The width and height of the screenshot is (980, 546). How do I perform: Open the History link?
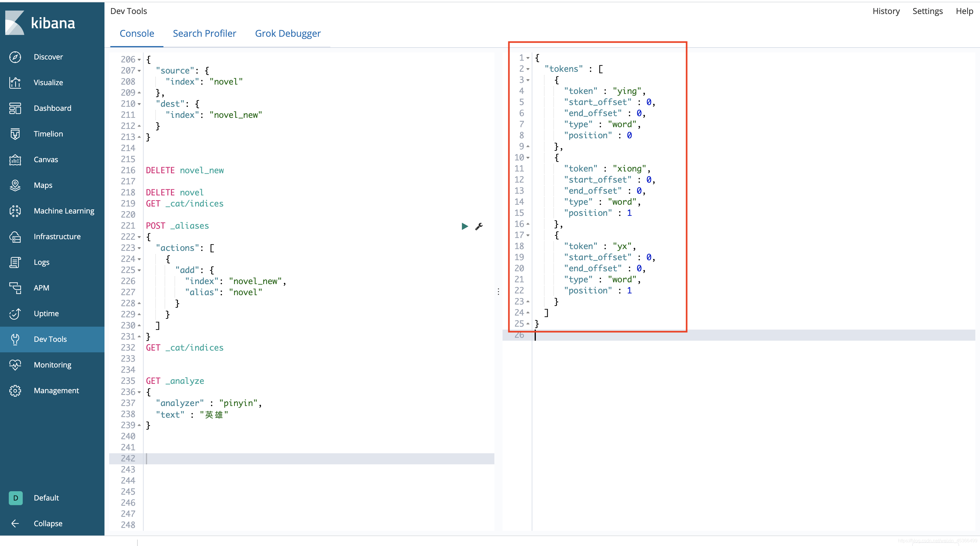point(886,11)
